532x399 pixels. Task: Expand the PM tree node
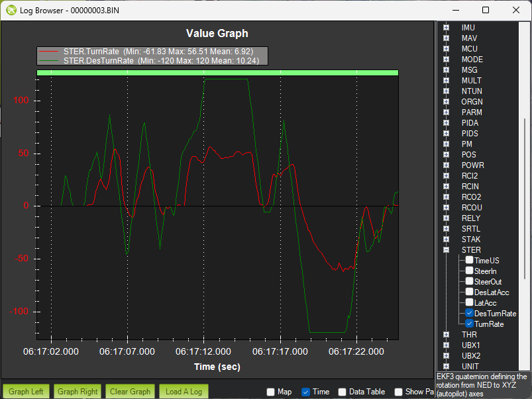pos(446,144)
